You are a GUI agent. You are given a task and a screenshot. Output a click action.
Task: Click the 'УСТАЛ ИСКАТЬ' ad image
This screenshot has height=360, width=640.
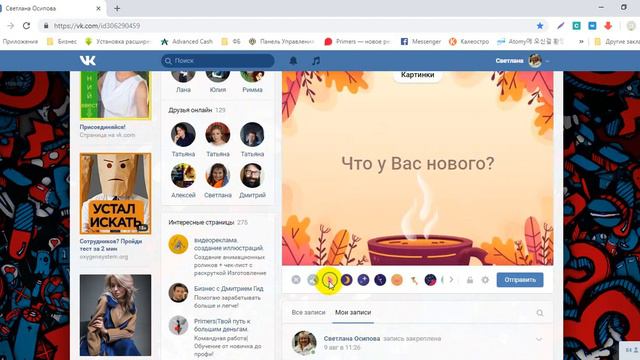(x=116, y=193)
